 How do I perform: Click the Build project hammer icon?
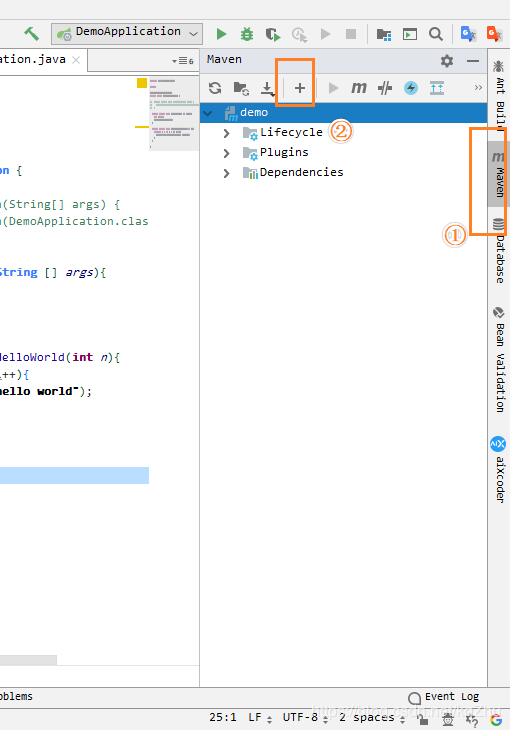[31, 34]
